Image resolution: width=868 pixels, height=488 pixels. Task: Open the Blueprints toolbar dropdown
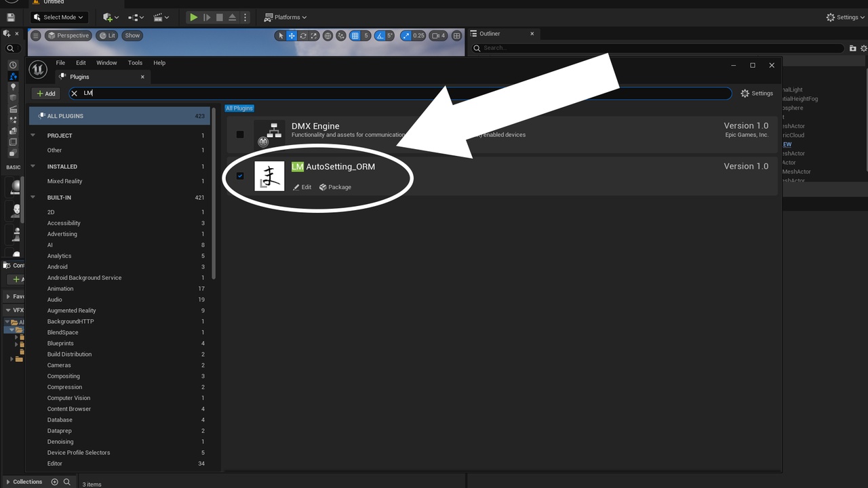click(136, 17)
